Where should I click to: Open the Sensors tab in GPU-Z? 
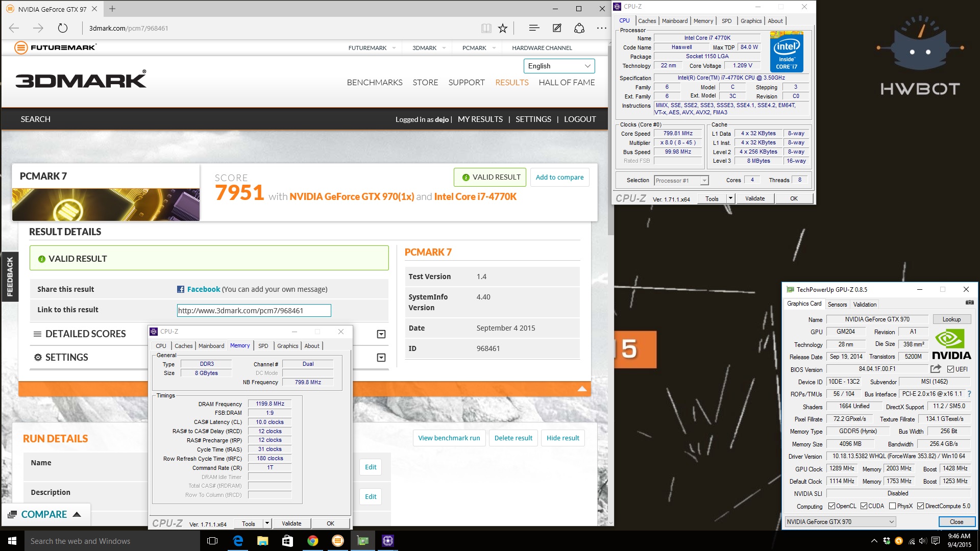[837, 304]
